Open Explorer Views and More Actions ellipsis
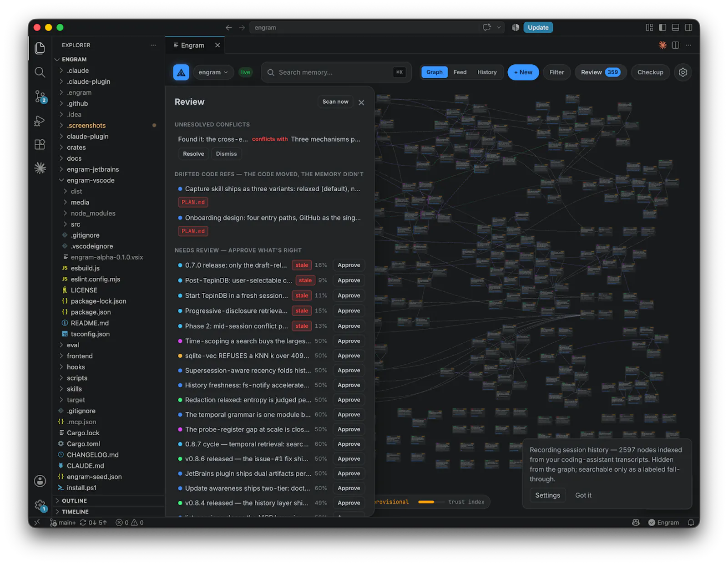Image resolution: width=728 pixels, height=565 pixels. point(153,45)
